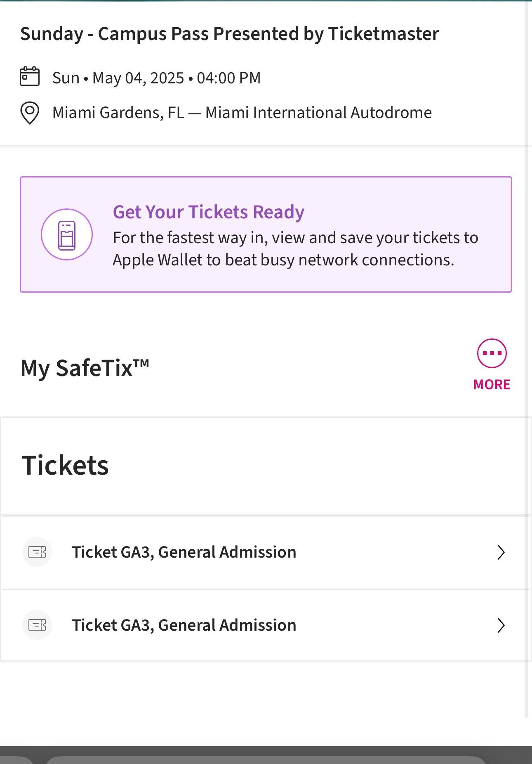Tap the Apple Wallet description text in banner
Image resolution: width=532 pixels, height=764 pixels.
tap(295, 249)
